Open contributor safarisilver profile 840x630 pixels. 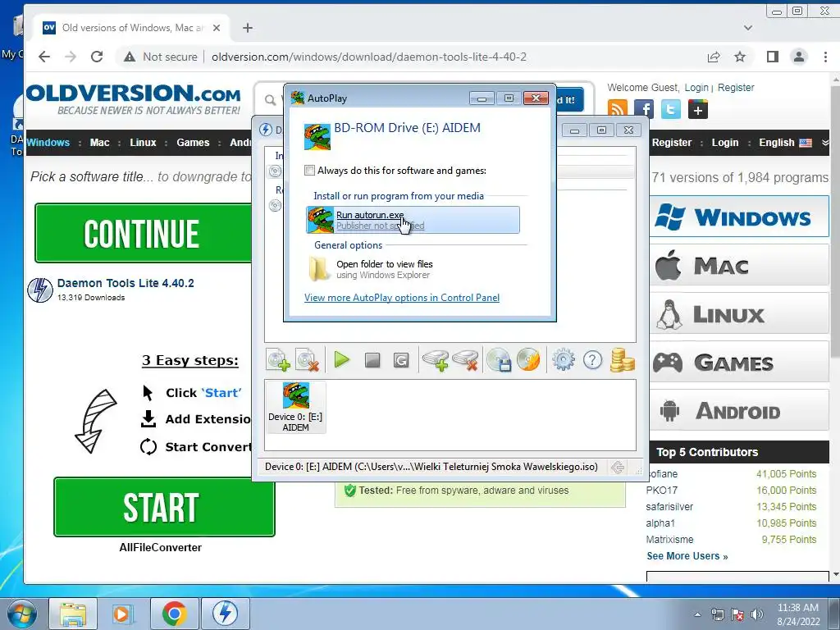pos(669,507)
